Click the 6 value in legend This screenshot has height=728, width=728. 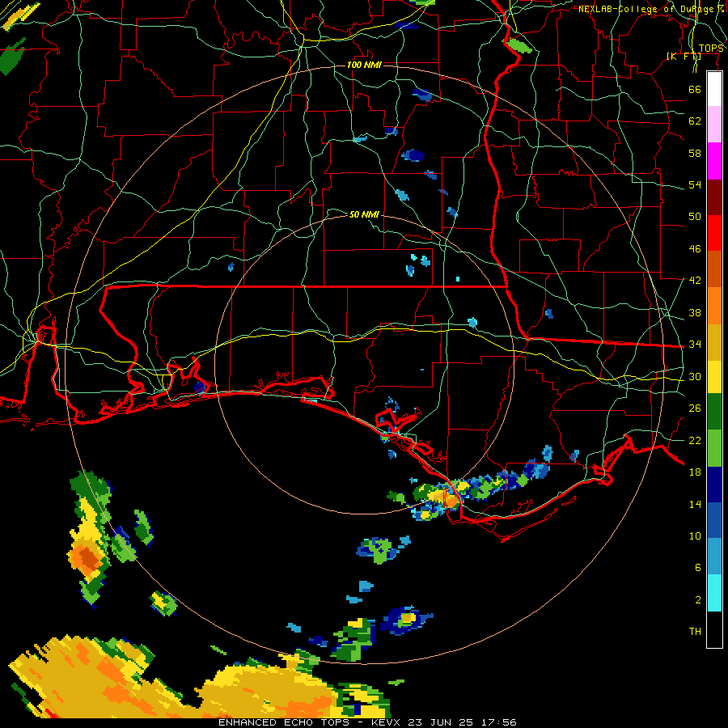[x=698, y=568]
